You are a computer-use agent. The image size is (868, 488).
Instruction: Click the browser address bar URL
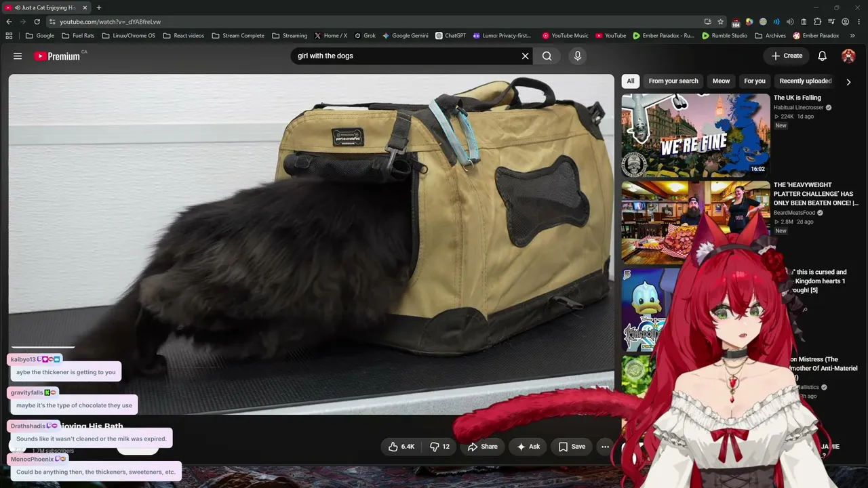(111, 22)
